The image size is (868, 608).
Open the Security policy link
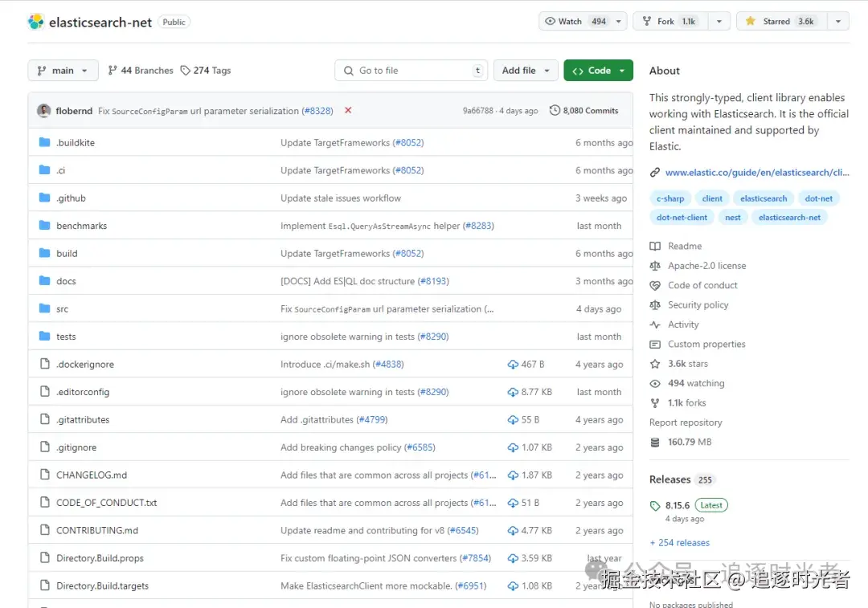698,305
